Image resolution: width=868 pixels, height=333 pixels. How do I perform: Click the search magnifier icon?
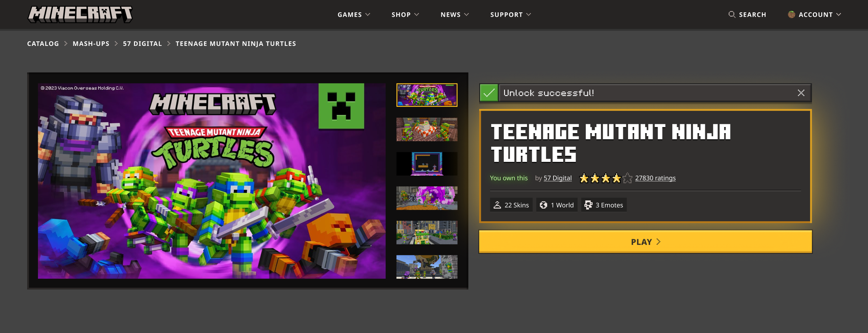pos(732,14)
